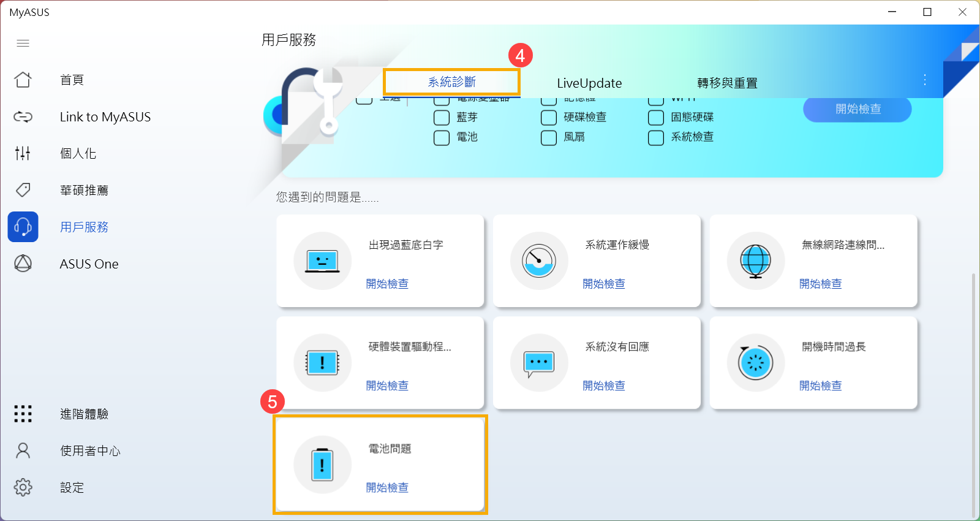980x521 pixels.
Task: Switch to the 轉移與重置 tab
Action: 727,83
